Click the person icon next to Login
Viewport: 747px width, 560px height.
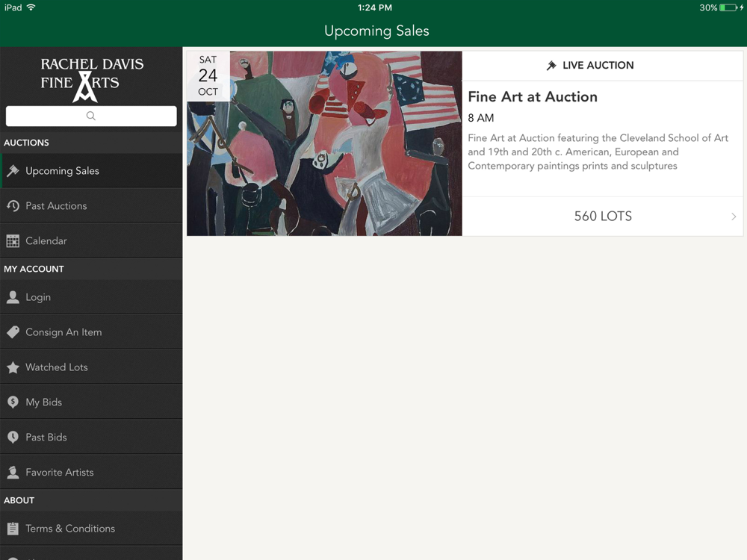[13, 297]
